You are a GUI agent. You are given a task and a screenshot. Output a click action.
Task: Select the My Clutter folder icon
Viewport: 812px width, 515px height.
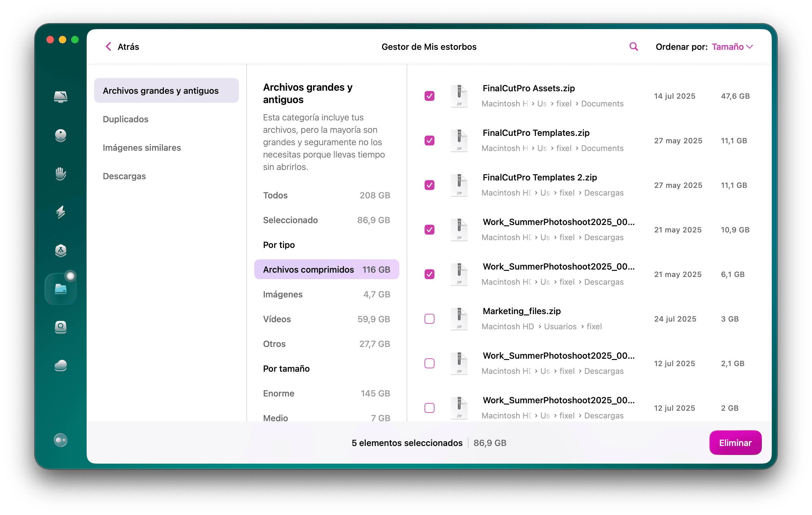[x=61, y=288]
